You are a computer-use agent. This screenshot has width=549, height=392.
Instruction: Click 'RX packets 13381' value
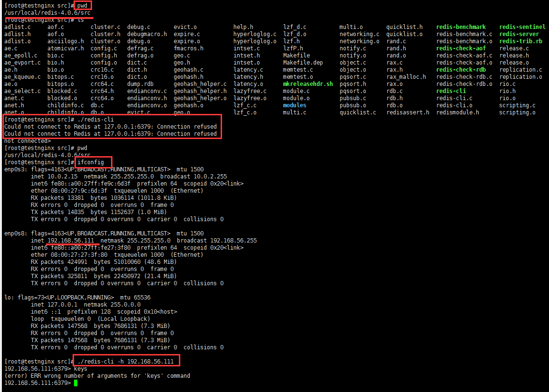click(57, 198)
